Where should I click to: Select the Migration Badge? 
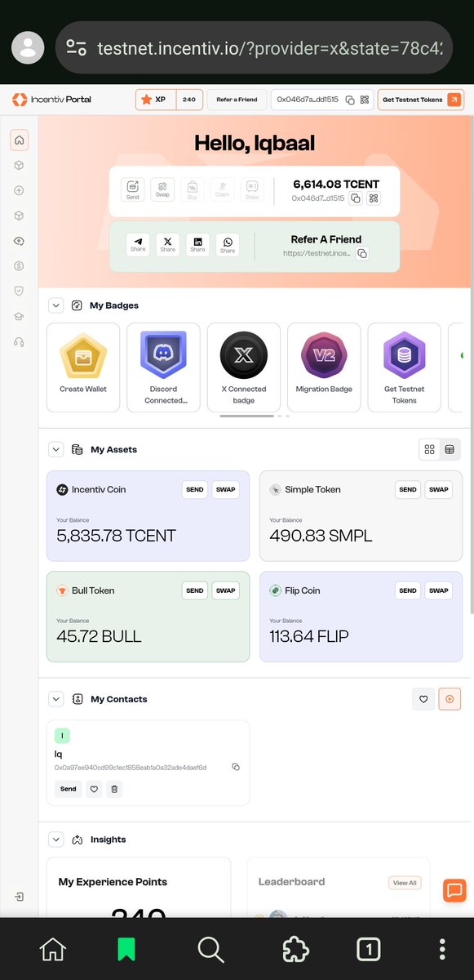coord(324,367)
